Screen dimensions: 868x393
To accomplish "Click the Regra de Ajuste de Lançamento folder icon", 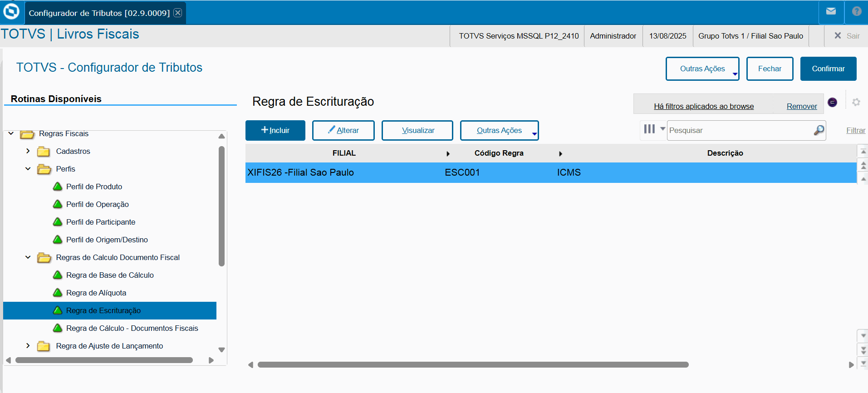I will coord(44,346).
